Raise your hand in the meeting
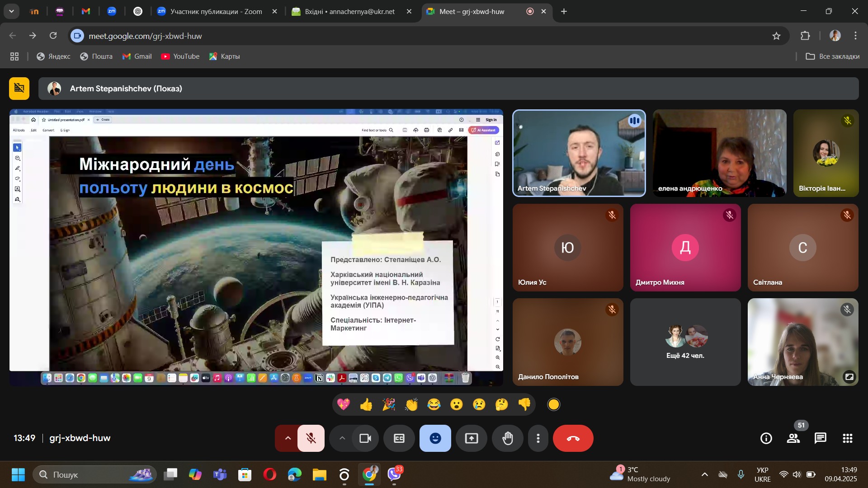868x488 pixels. [508, 438]
